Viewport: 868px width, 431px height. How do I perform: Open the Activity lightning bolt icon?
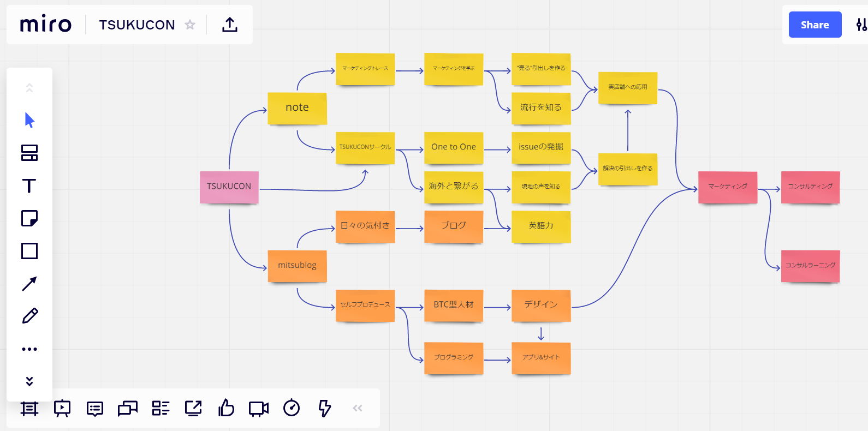pos(325,408)
